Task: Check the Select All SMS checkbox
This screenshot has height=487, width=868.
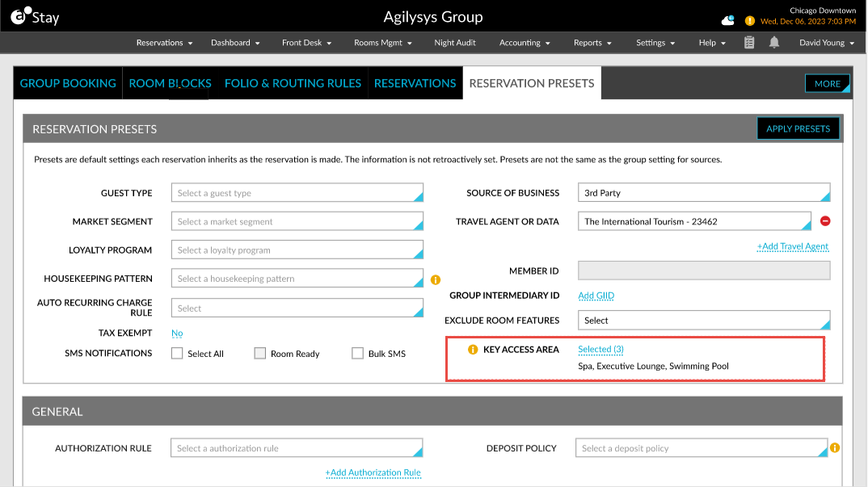Action: click(x=177, y=353)
